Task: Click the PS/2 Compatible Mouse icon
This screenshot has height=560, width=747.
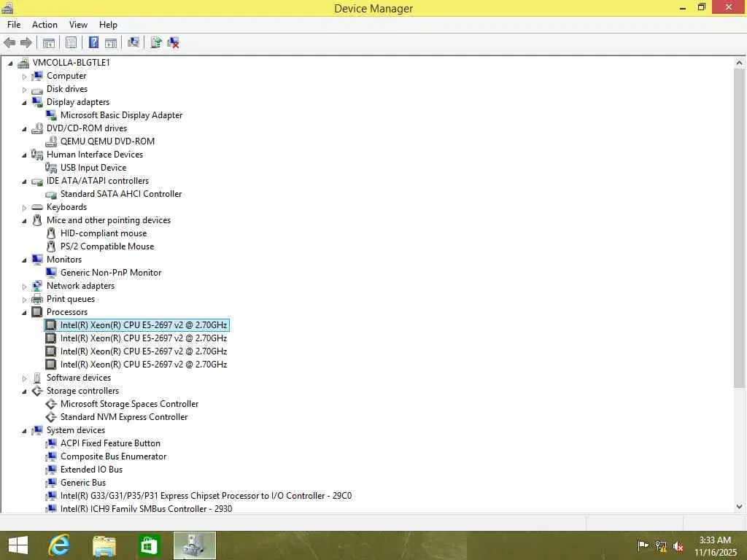Action: [51, 246]
